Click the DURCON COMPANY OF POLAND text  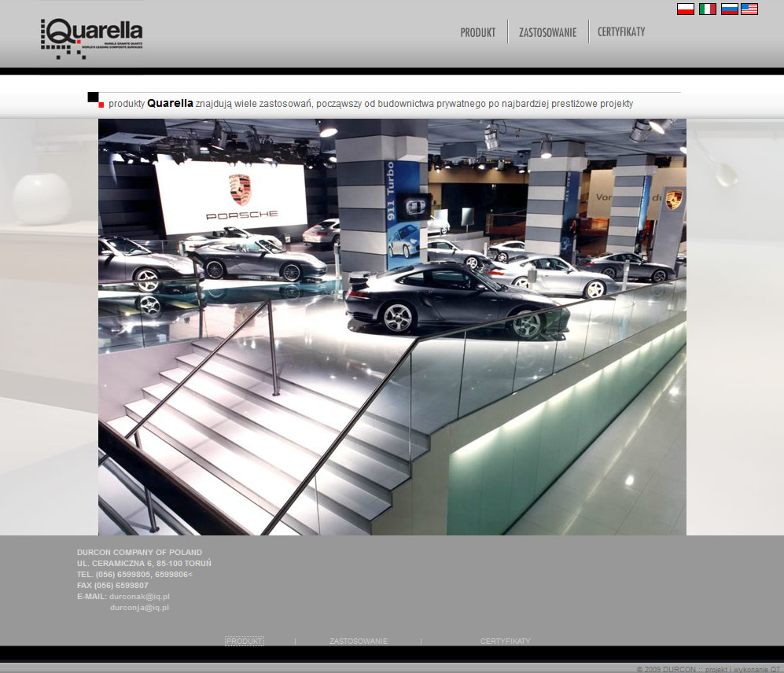[139, 553]
